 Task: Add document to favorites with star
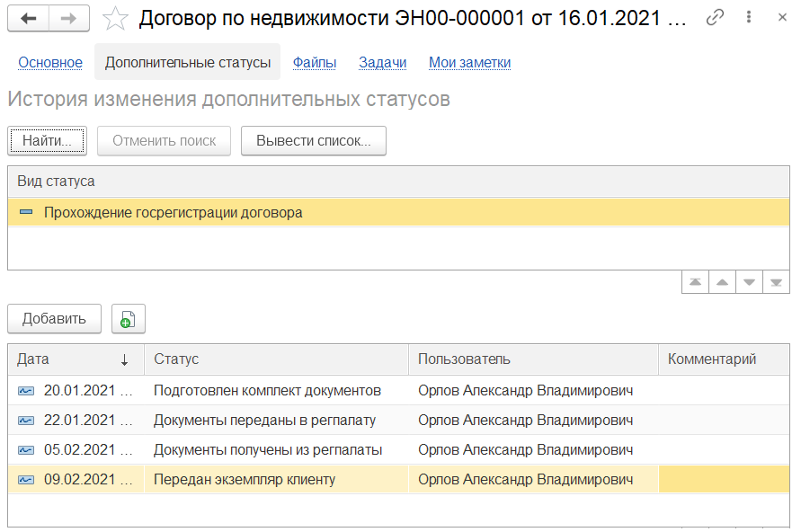pos(115,18)
